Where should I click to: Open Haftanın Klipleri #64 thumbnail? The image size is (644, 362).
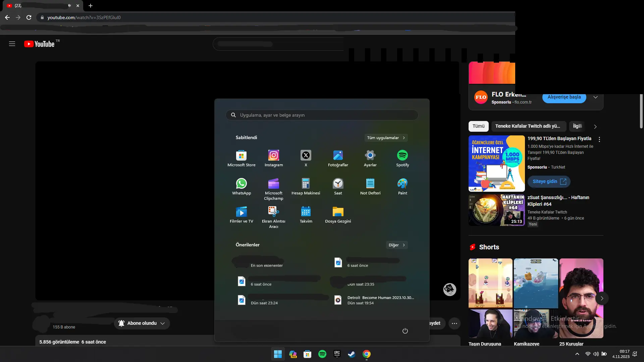click(496, 210)
